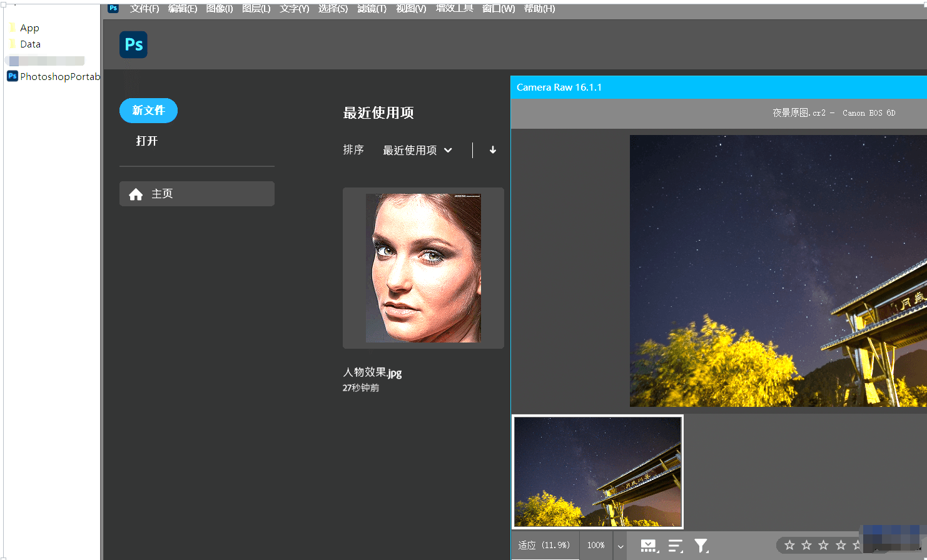The image size is (927, 560).
Task: Open the 图像(I) menu
Action: point(220,9)
